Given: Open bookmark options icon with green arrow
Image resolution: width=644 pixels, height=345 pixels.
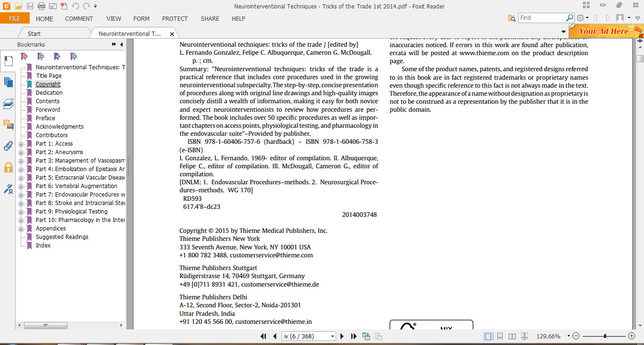Looking at the screenshot, I should (x=74, y=57).
